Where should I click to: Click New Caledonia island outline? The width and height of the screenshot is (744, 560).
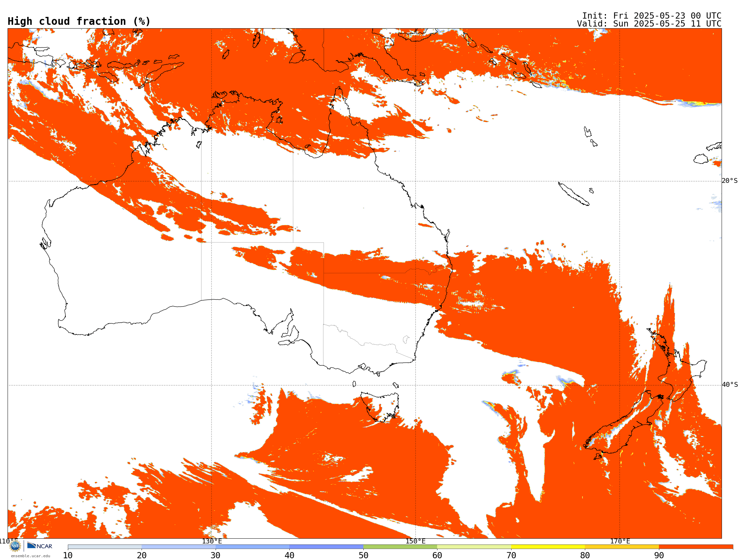point(573,194)
